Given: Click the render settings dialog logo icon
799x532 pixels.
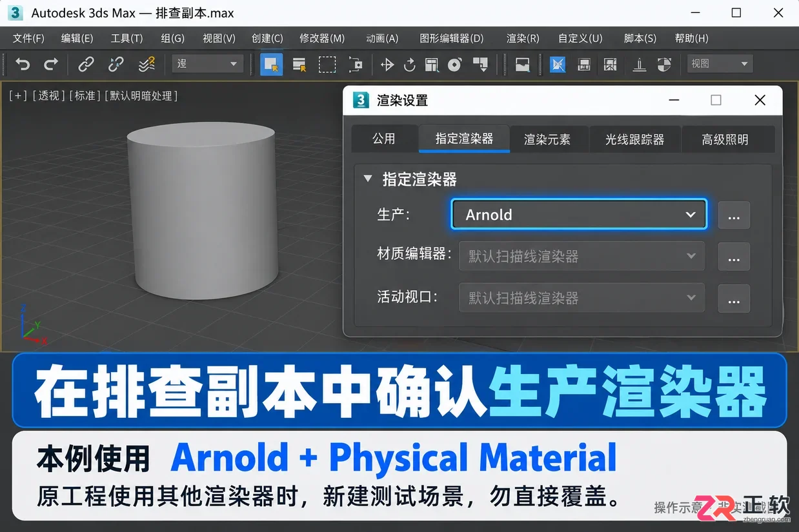Looking at the screenshot, I should [361, 100].
